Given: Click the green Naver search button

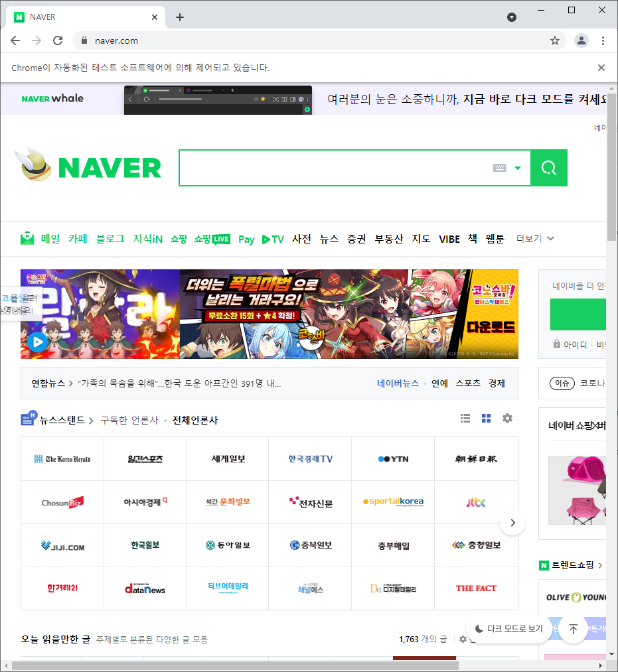Looking at the screenshot, I should (x=548, y=168).
